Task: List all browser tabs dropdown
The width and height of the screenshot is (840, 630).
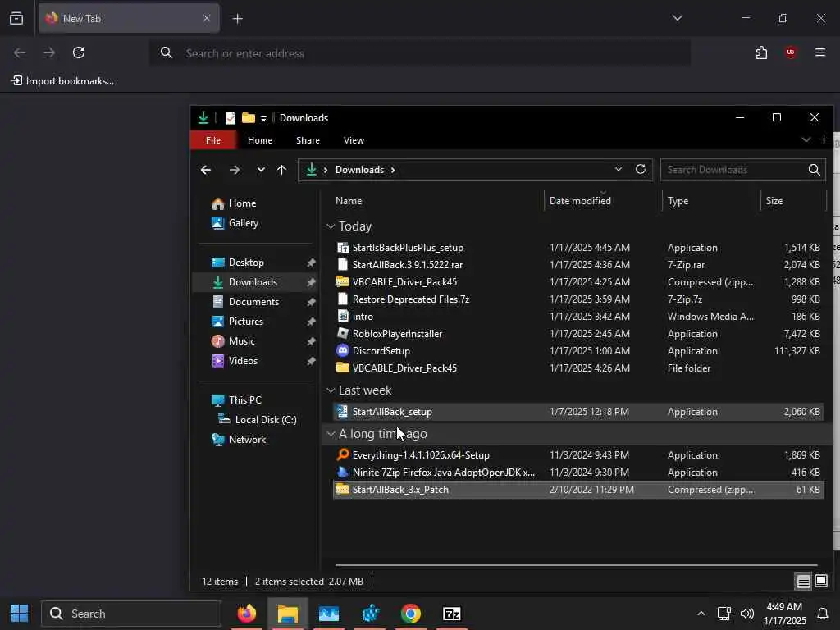Action: [677, 18]
